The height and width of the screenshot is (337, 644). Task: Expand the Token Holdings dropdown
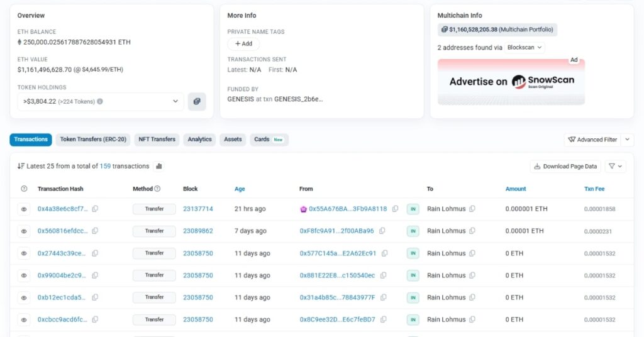point(100,101)
